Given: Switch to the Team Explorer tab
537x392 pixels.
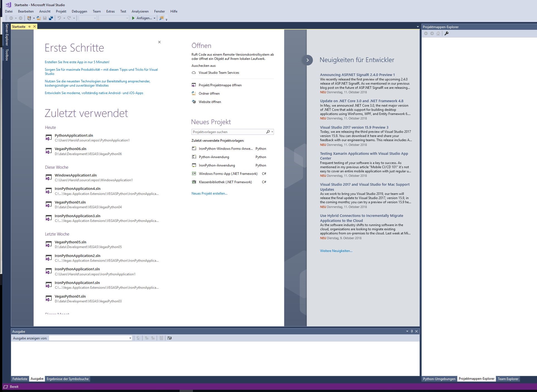Looking at the screenshot, I should (508, 379).
